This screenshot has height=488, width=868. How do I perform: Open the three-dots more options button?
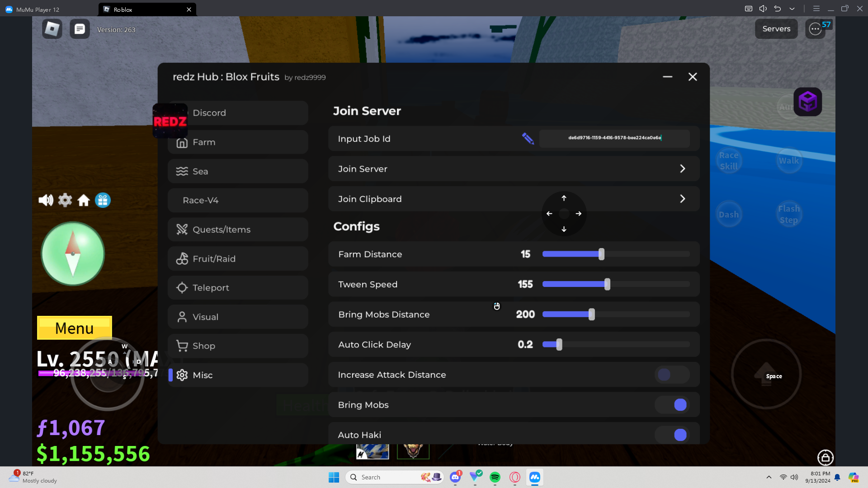click(815, 29)
